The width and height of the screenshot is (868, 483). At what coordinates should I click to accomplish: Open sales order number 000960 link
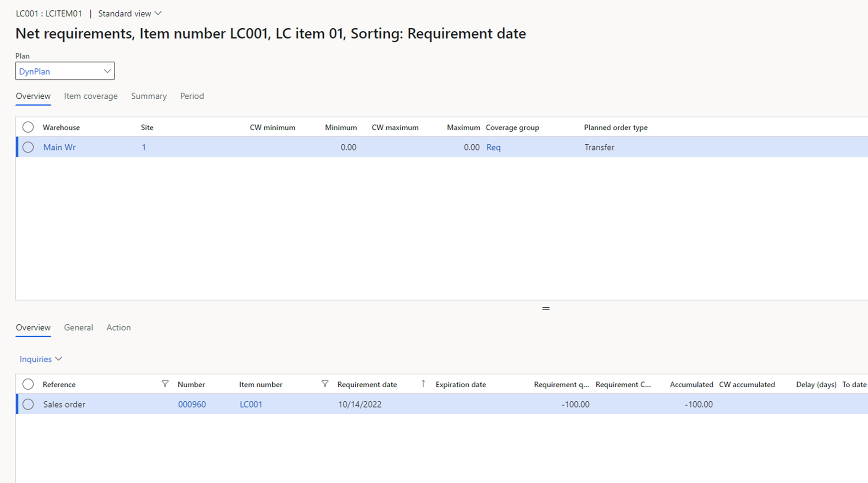click(x=192, y=404)
